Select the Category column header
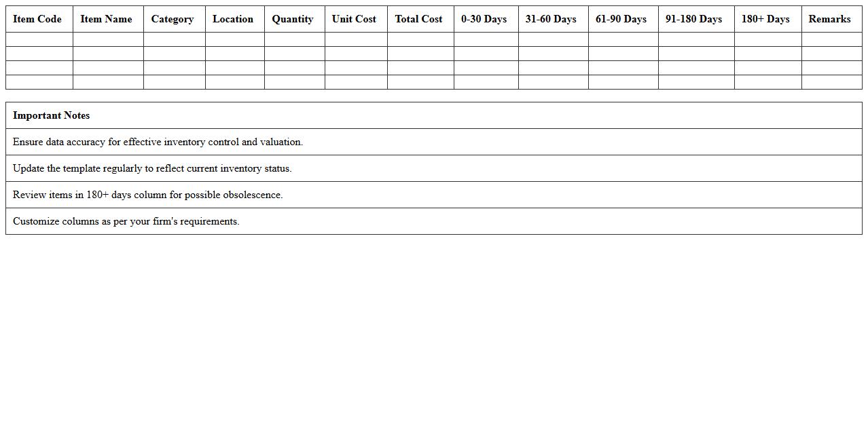 (173, 19)
